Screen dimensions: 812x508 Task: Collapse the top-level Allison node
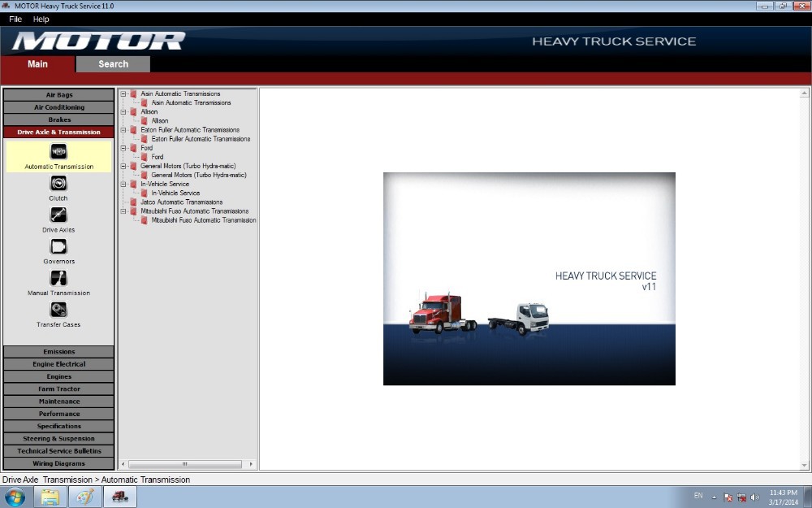coord(123,112)
